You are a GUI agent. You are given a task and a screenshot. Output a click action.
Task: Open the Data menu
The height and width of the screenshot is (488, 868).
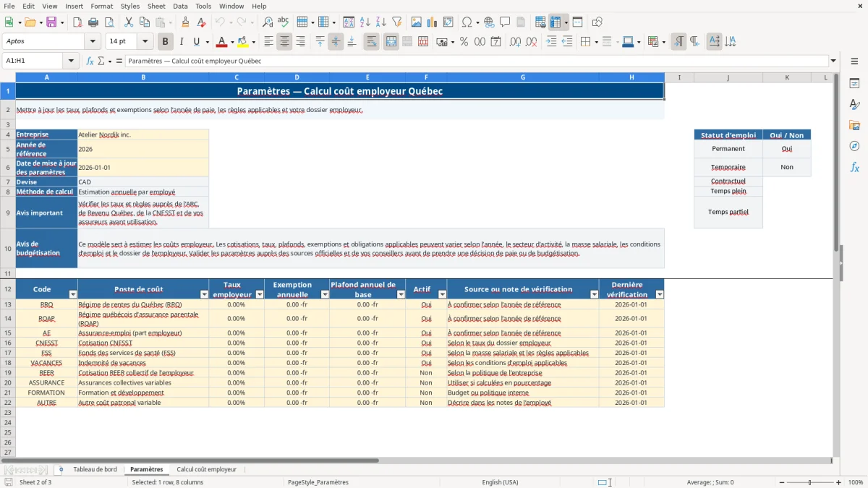click(180, 6)
